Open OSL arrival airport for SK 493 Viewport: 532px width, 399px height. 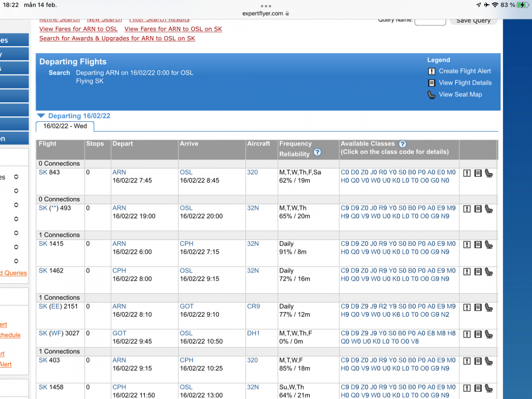[x=186, y=208]
